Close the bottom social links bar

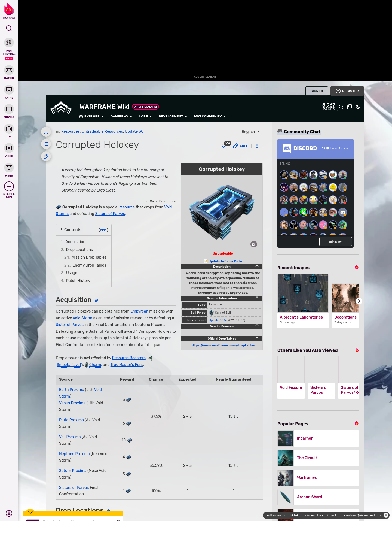click(386, 515)
